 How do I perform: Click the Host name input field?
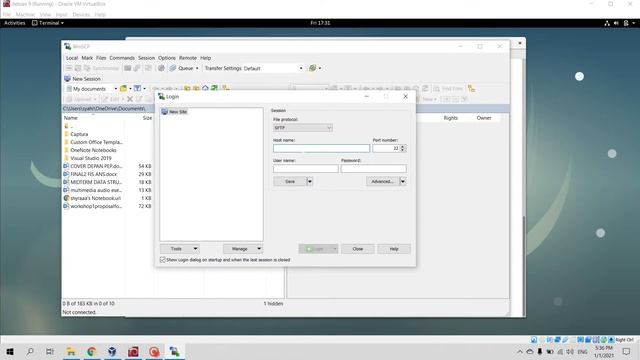pyautogui.click(x=321, y=149)
